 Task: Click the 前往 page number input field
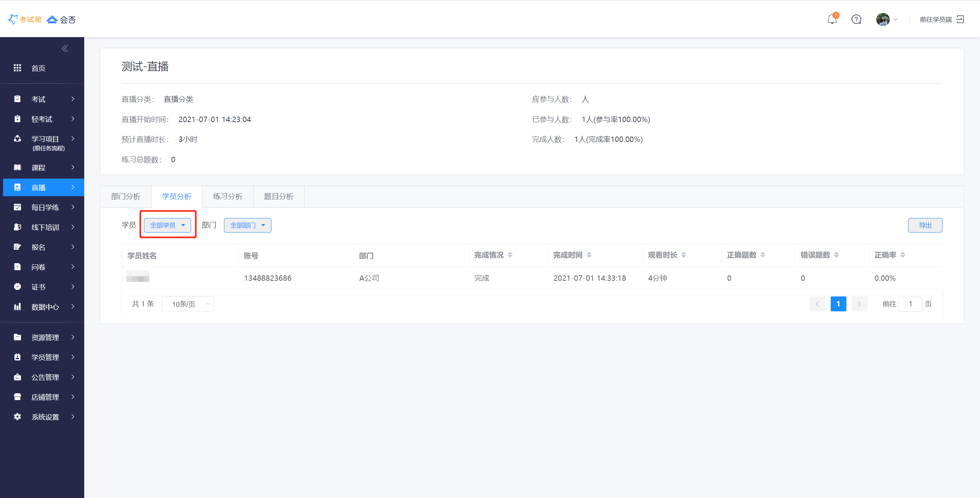pyautogui.click(x=910, y=304)
